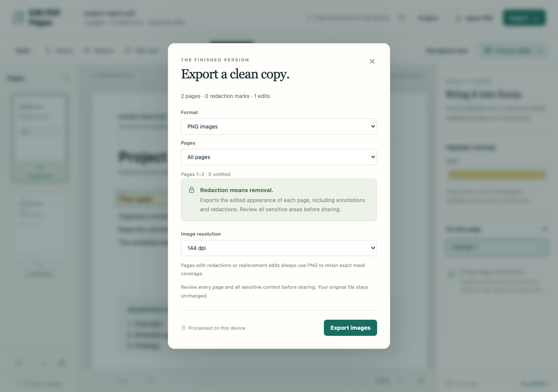Click the summary "2 pages · 0 redaction marks · 1 edits"
This screenshot has height=392, width=558.
[x=225, y=96]
